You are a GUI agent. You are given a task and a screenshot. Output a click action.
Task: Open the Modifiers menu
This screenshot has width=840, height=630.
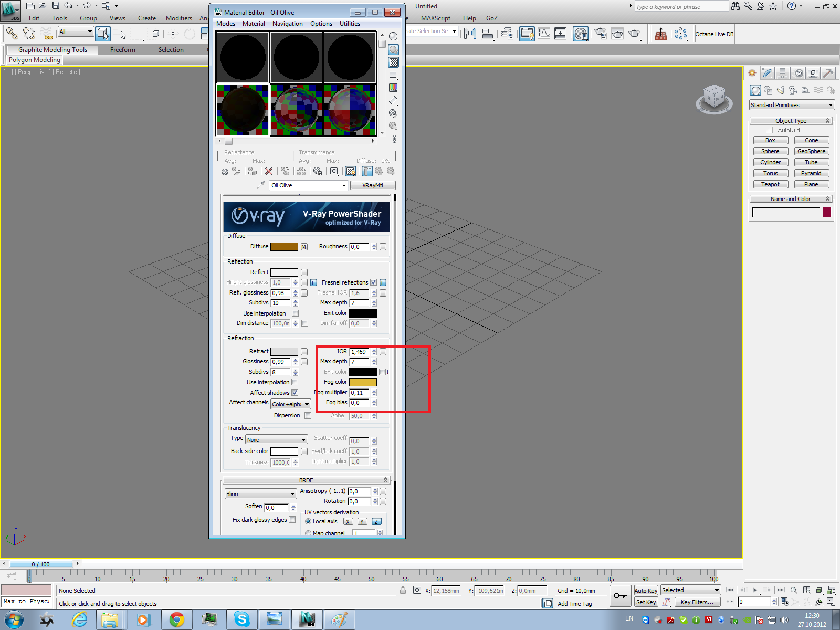179,18
